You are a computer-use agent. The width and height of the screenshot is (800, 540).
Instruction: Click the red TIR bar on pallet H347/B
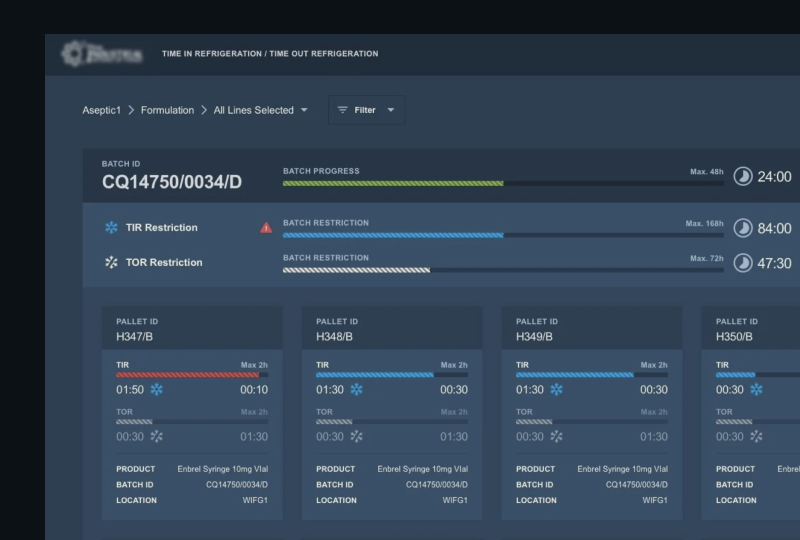[187, 375]
